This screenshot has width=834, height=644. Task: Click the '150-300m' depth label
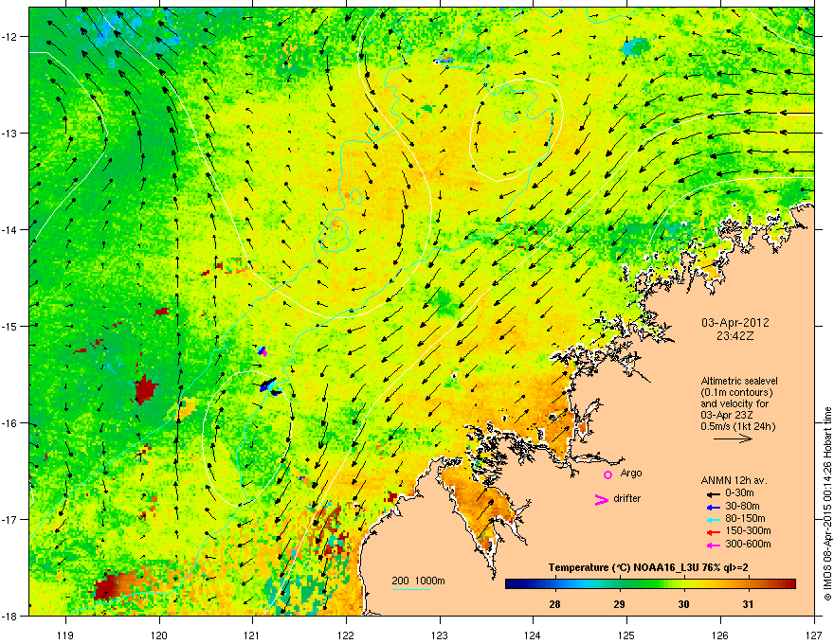(748, 530)
